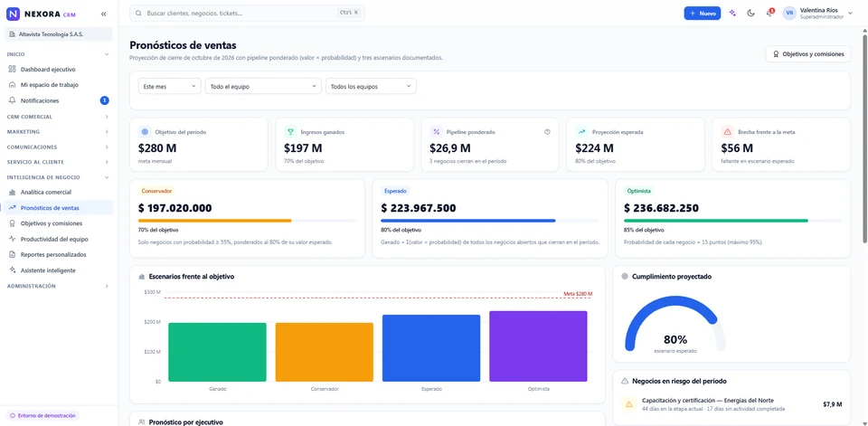Click the blue Nuevo button
Image resolution: width=868 pixels, height=426 pixels.
[x=702, y=14]
